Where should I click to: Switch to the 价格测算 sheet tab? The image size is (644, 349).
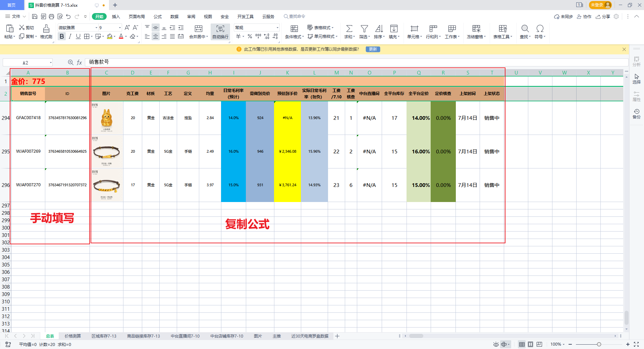tap(73, 336)
